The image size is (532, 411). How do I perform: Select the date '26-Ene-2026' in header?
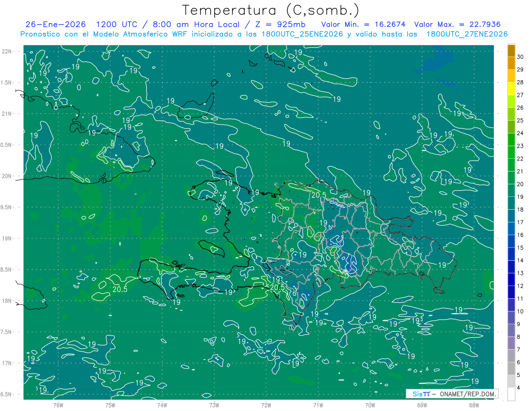(x=56, y=24)
